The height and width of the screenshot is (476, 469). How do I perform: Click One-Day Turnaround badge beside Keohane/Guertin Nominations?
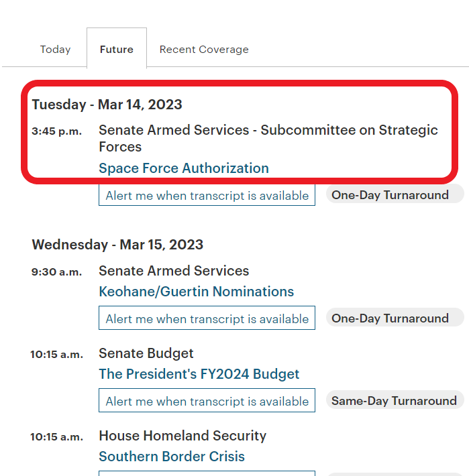pos(395,318)
